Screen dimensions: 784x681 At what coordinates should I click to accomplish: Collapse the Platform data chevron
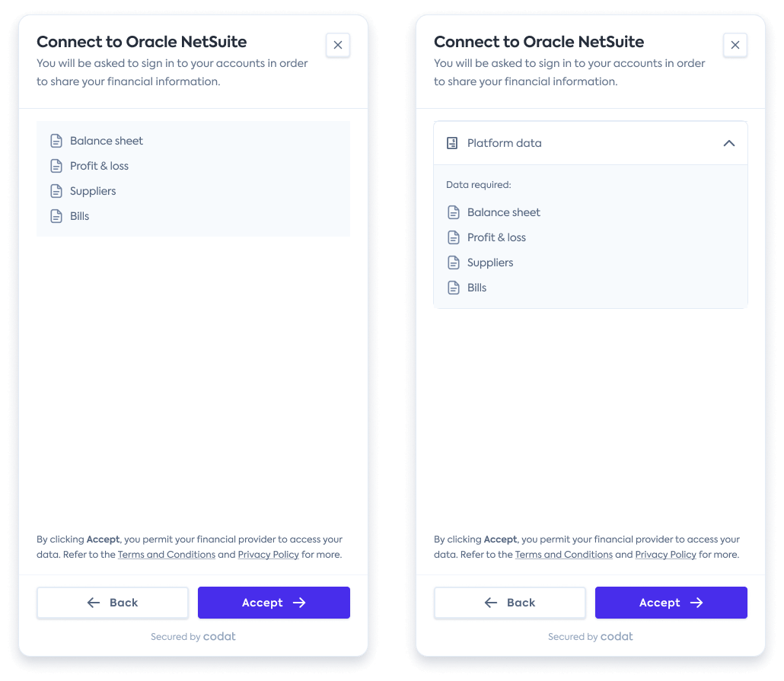728,143
